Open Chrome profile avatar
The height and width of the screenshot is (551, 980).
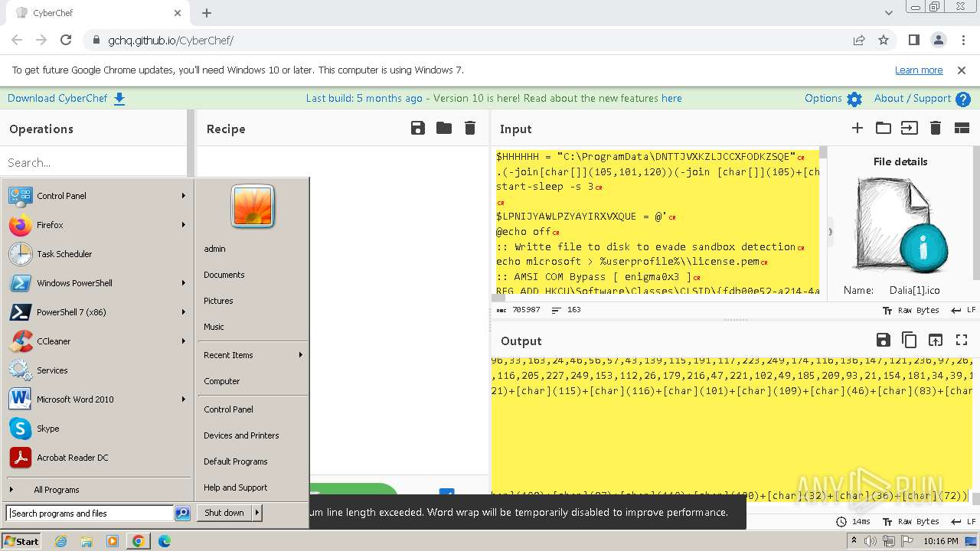[939, 40]
